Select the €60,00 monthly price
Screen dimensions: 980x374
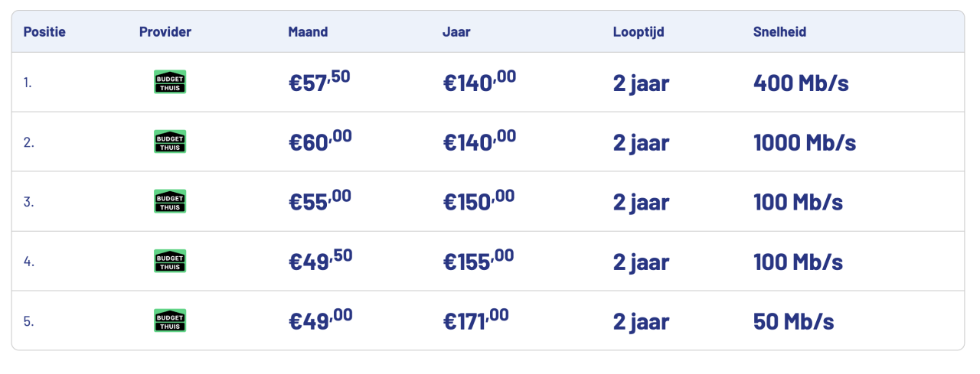pos(320,141)
